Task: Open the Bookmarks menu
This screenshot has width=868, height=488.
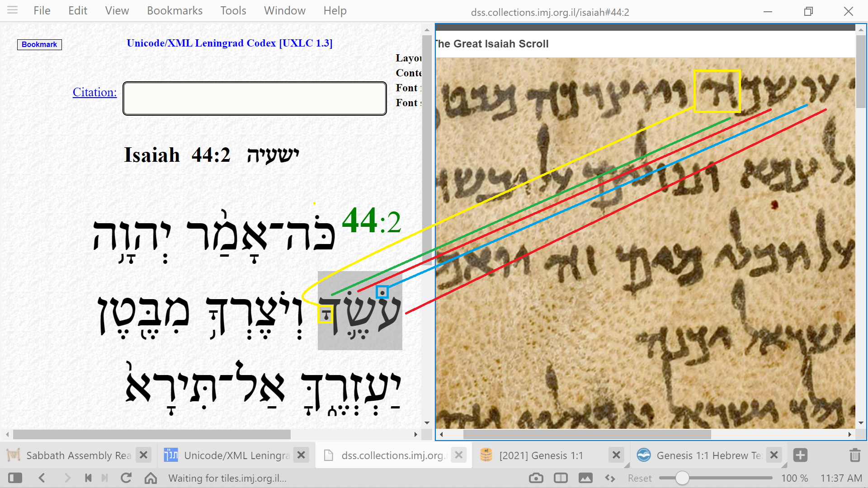Action: tap(175, 10)
